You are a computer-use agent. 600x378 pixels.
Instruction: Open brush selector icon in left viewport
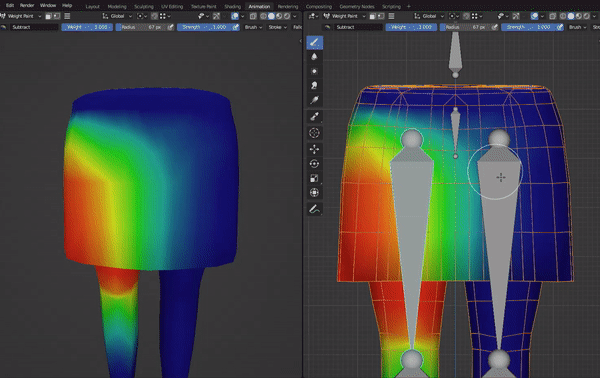[x=3, y=27]
